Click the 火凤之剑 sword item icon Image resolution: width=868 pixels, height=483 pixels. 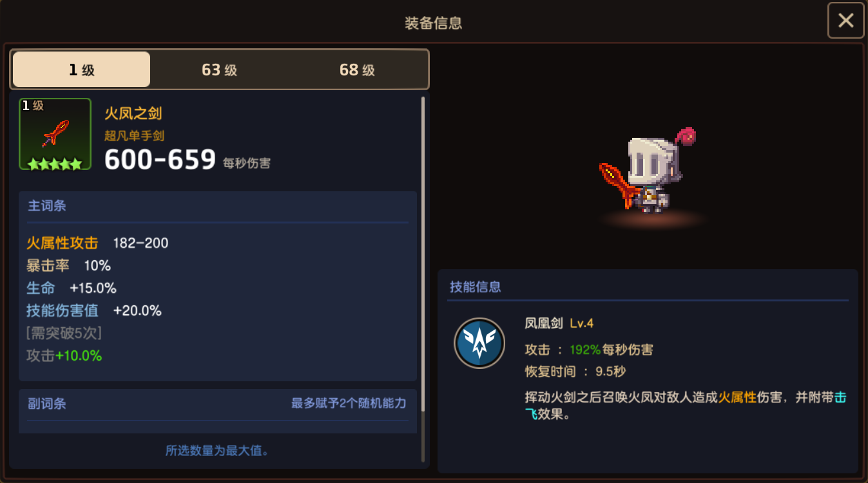pyautogui.click(x=55, y=134)
